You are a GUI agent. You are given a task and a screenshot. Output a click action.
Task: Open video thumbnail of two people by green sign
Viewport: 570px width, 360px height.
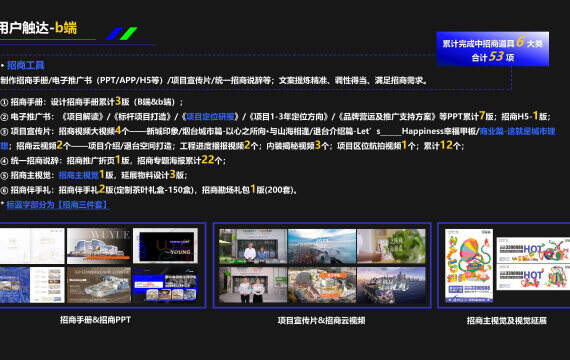(x=253, y=246)
